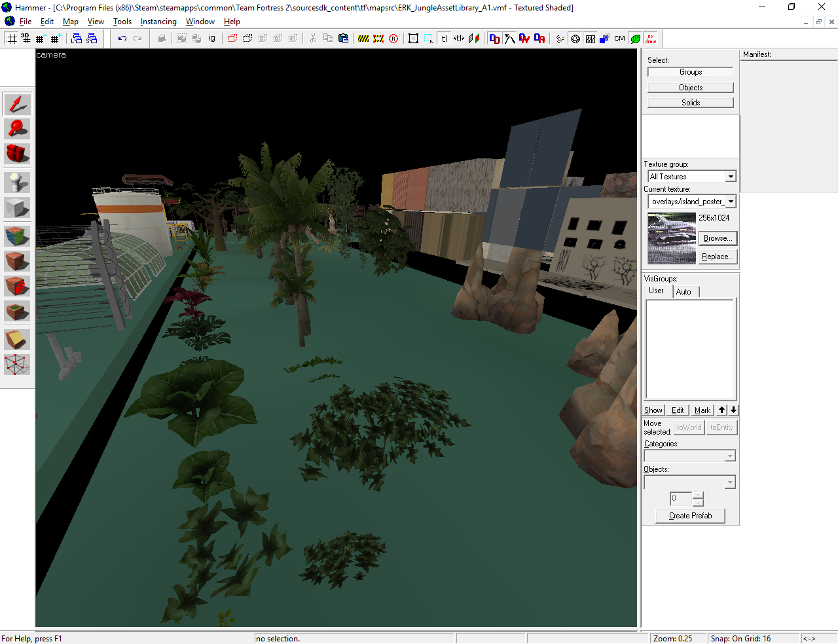
Task: Open the File menu
Action: click(26, 22)
